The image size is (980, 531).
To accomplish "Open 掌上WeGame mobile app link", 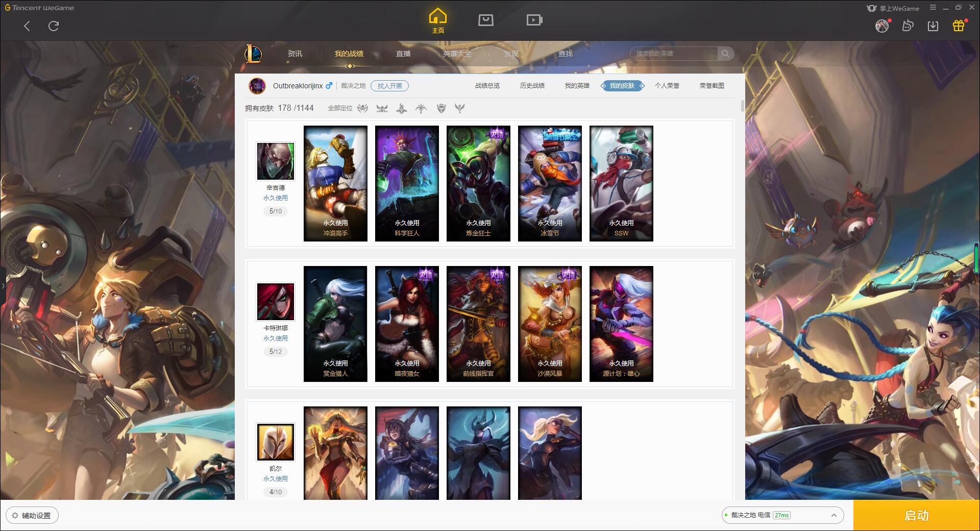I will click(x=893, y=8).
